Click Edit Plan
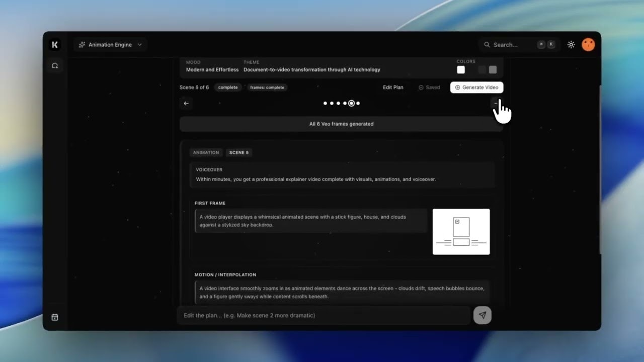644x362 pixels. (393, 87)
